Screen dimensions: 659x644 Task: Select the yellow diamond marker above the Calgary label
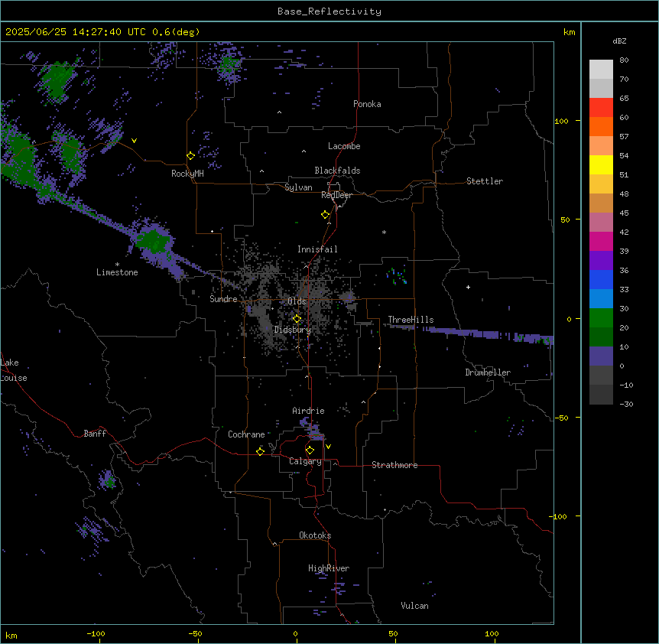click(310, 450)
